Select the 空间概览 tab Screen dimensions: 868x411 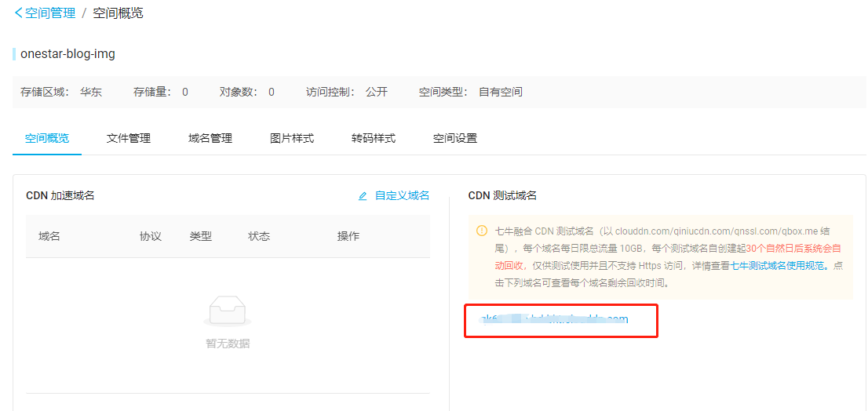coord(47,138)
